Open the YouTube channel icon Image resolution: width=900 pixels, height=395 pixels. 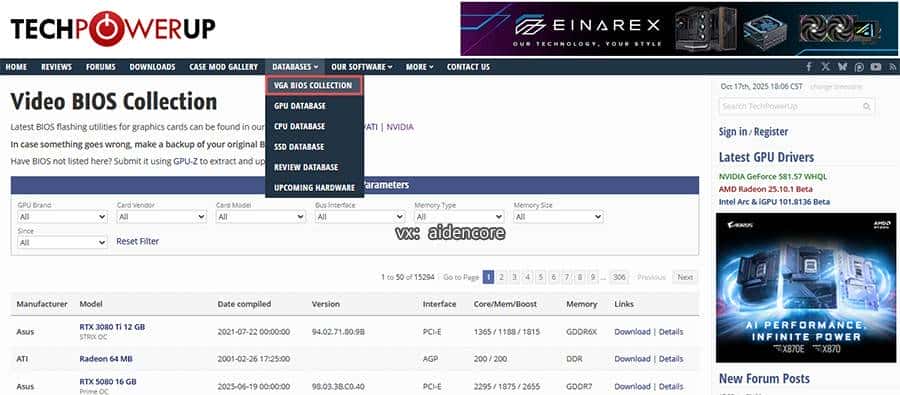(x=875, y=67)
